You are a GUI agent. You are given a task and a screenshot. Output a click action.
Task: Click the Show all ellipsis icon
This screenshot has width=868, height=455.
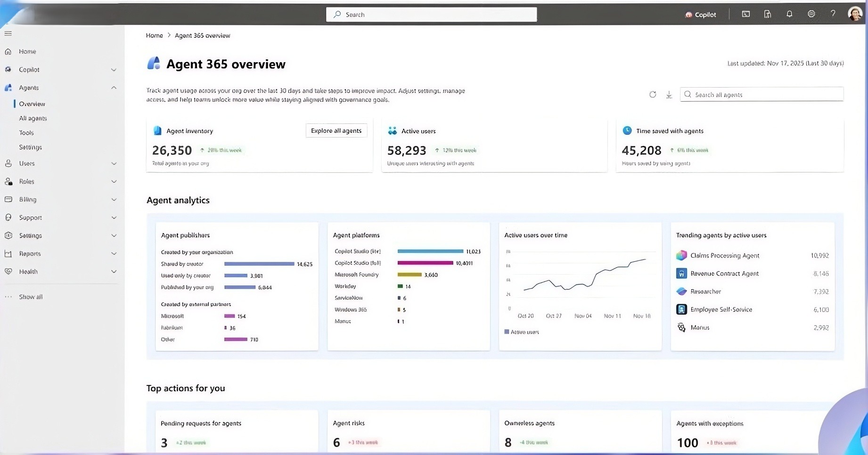8,297
